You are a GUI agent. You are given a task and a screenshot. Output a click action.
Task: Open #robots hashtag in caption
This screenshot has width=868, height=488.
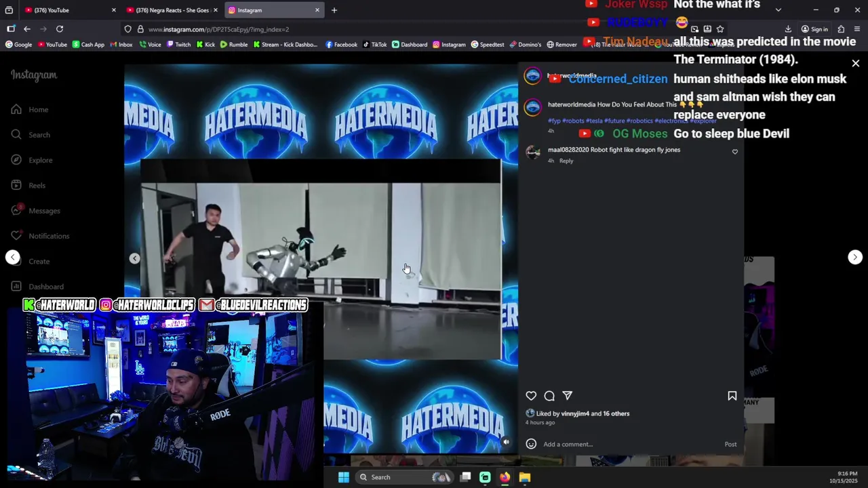tap(573, 121)
